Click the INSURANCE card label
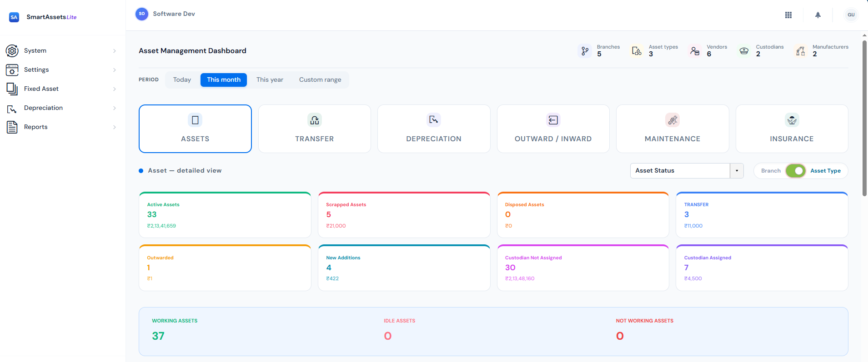 click(x=792, y=139)
